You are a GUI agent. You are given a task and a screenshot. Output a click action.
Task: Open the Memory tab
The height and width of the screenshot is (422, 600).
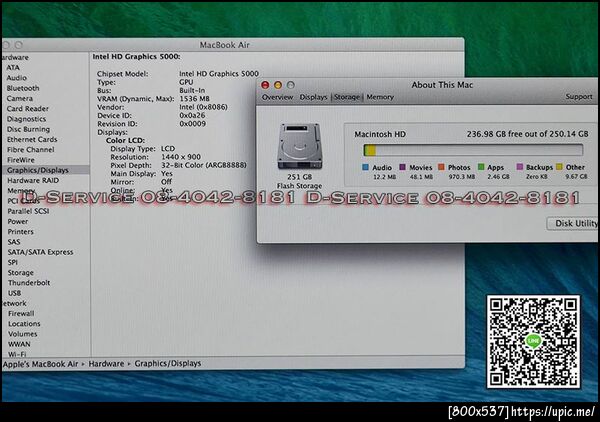[x=380, y=97]
